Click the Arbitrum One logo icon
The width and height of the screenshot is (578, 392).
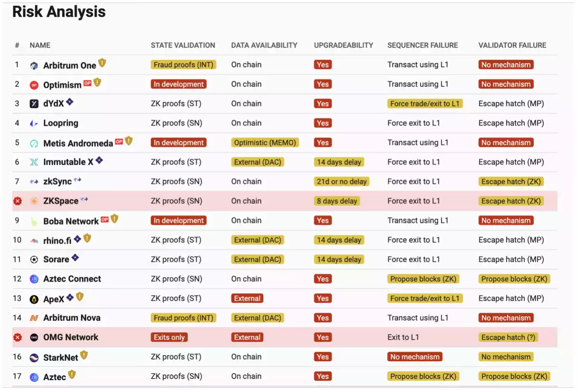point(34,65)
